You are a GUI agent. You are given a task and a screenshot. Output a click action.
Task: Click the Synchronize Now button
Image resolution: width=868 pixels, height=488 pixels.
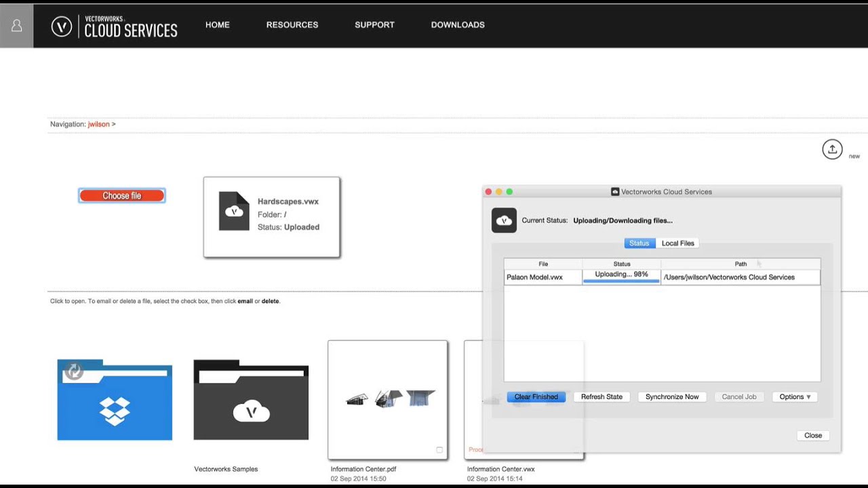pos(672,397)
